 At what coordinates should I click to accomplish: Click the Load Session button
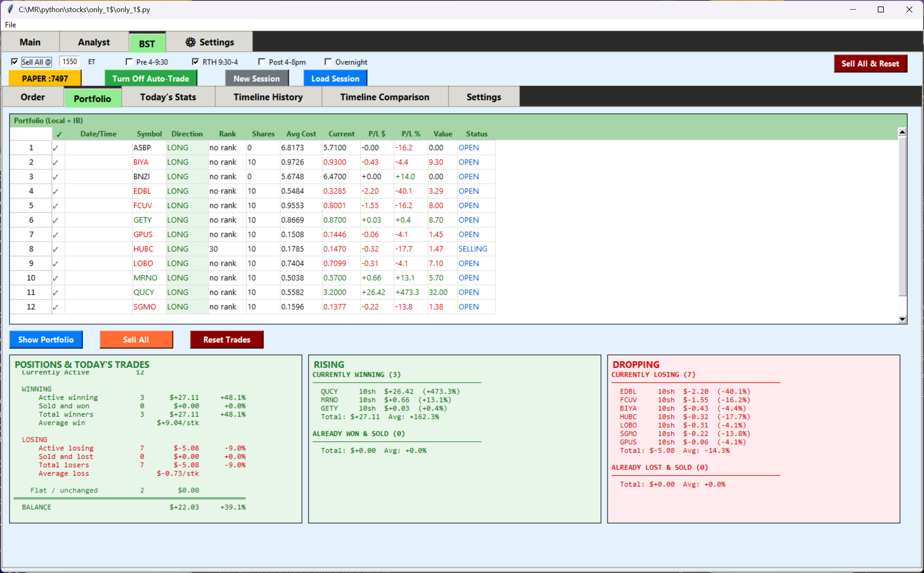pos(335,78)
